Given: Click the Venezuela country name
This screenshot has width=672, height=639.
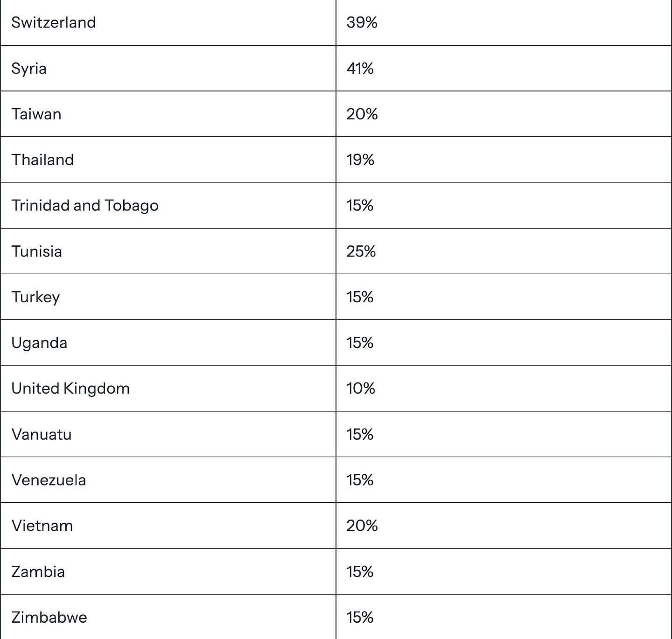Looking at the screenshot, I should [x=49, y=480].
